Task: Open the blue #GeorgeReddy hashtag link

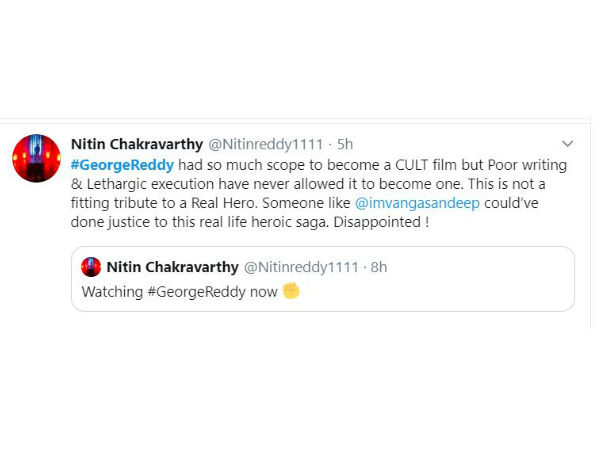Action: click(x=122, y=165)
